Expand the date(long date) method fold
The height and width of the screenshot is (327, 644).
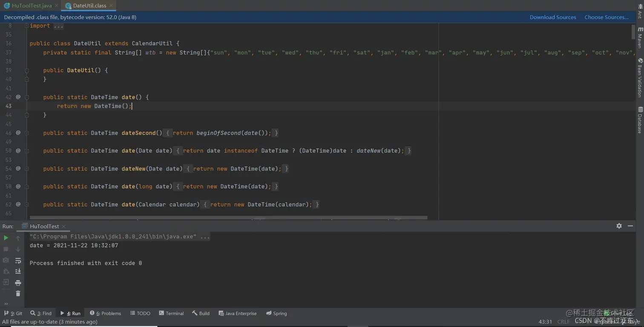pos(26,186)
